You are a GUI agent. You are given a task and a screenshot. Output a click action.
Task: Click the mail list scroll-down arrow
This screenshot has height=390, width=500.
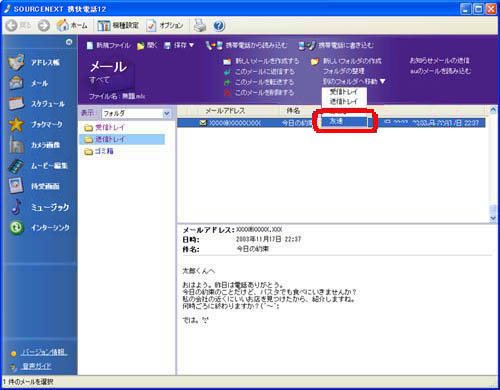coord(493,218)
